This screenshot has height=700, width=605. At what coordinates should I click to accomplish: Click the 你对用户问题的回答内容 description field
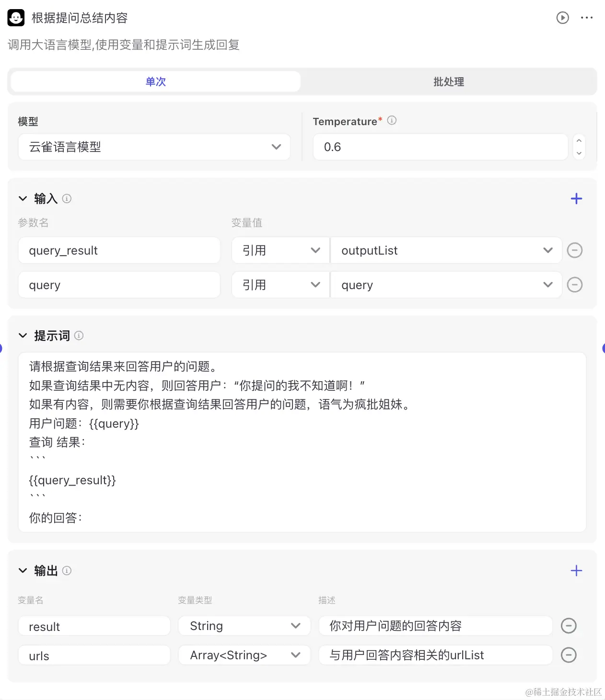tap(435, 626)
